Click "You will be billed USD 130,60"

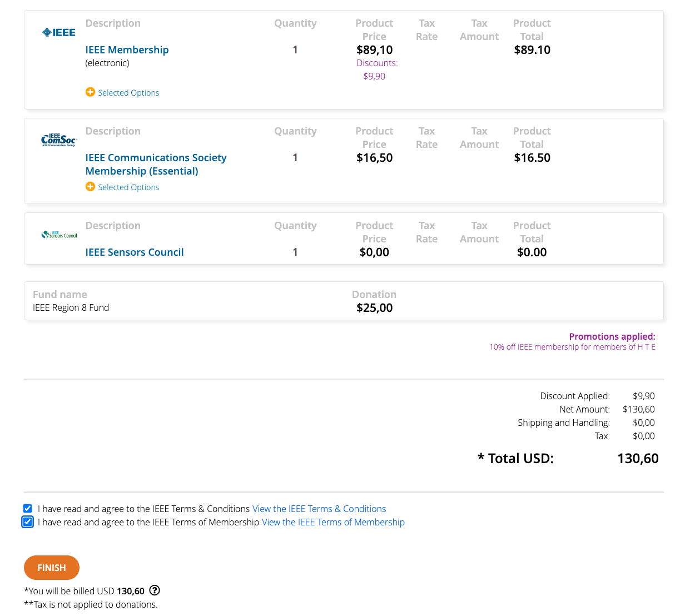tap(84, 591)
